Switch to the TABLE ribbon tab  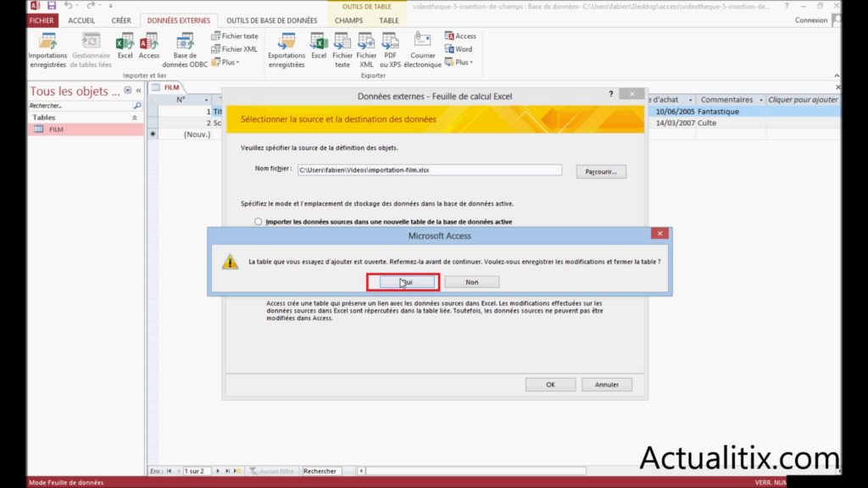(x=388, y=20)
